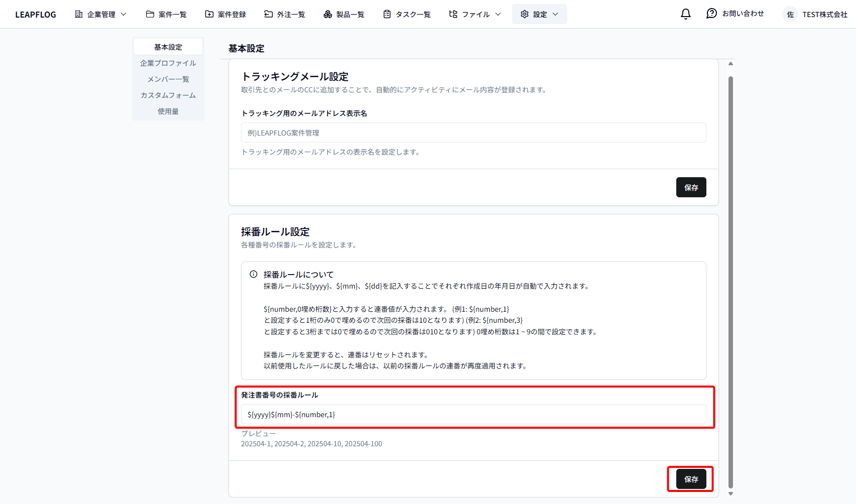This screenshot has height=504, width=856.
Task: Open the ファイル dropdown menu
Action: (x=474, y=14)
